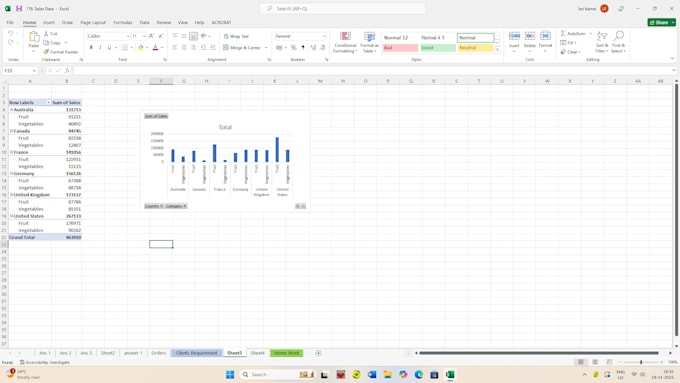Collapse the United States pivot group
Image resolution: width=680 pixels, height=383 pixels.
12,216
